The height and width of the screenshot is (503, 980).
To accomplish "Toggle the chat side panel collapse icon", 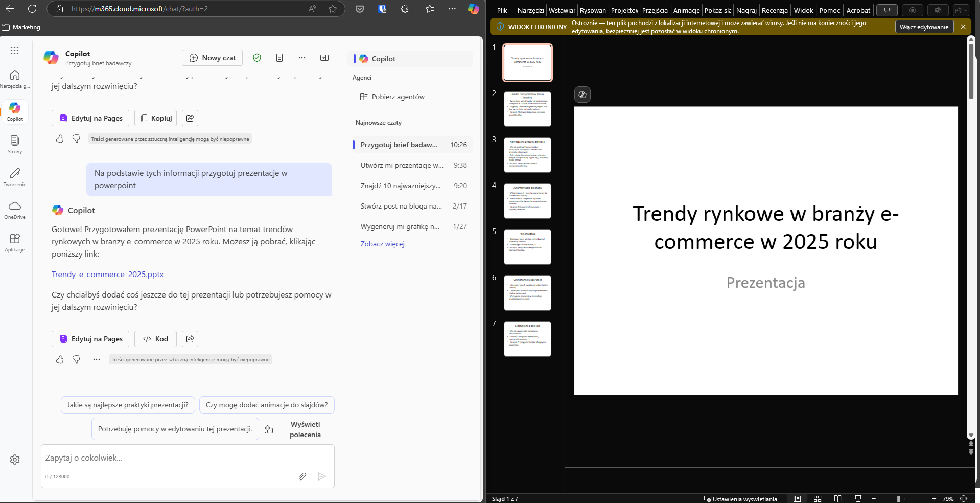I will [324, 58].
